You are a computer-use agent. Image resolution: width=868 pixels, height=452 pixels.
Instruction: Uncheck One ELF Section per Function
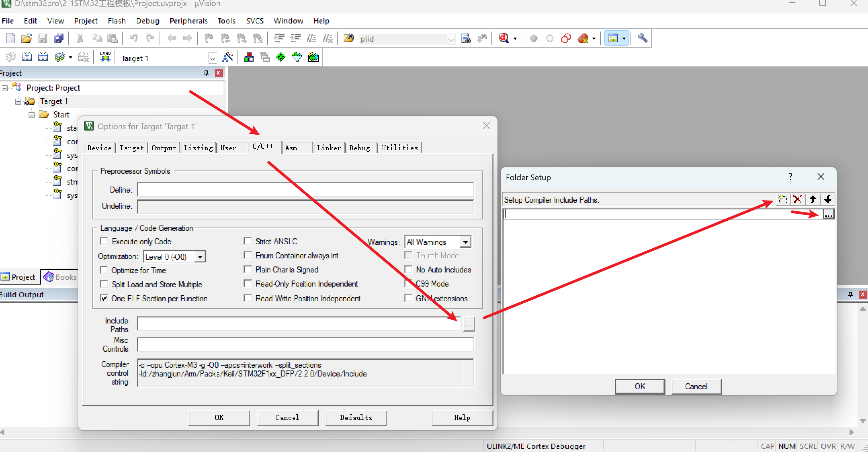click(104, 299)
